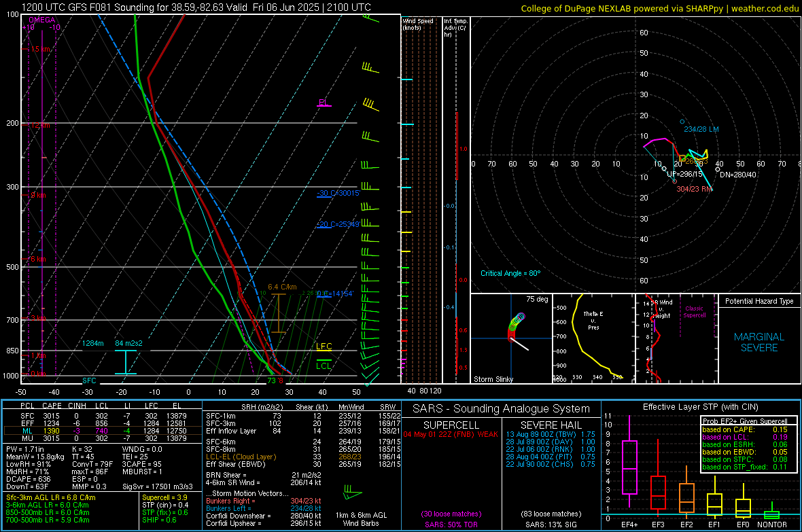This screenshot has height=532, width=802.
Task: Click the sounding title with valid time
Action: pos(196,7)
